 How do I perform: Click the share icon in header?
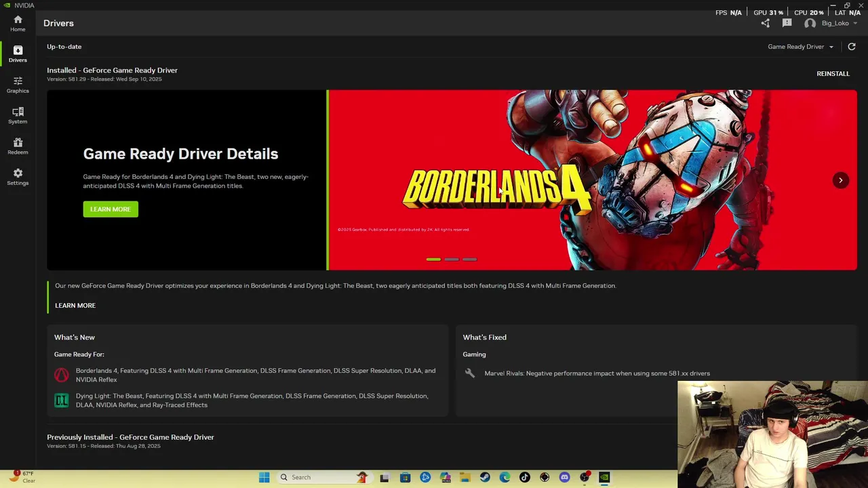[x=766, y=23]
